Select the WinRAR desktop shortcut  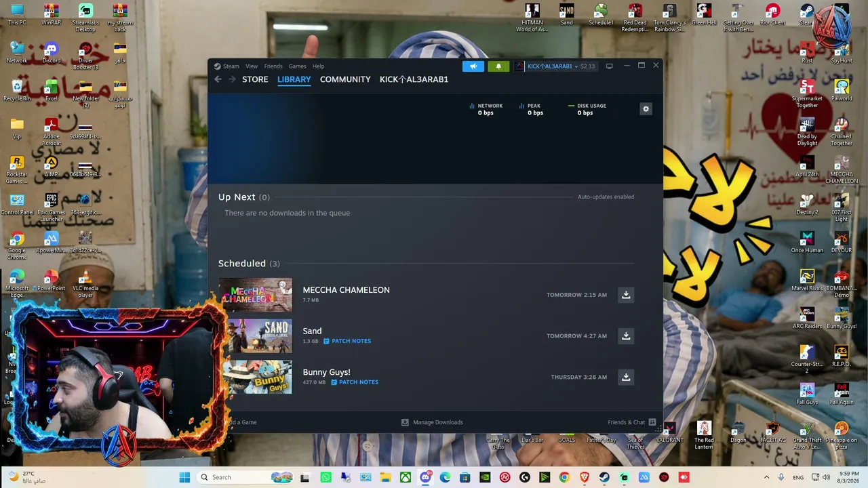[52, 15]
